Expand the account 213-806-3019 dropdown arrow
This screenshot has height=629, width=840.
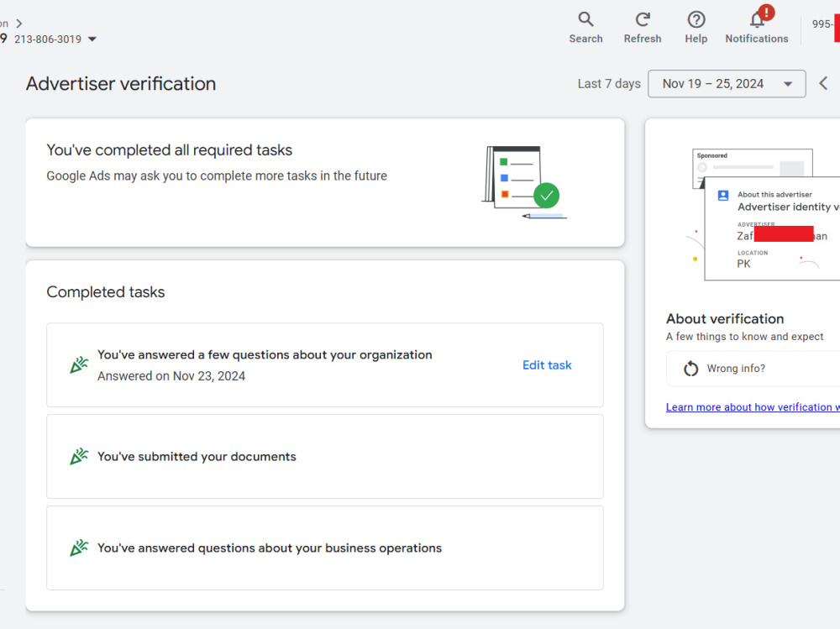coord(92,39)
